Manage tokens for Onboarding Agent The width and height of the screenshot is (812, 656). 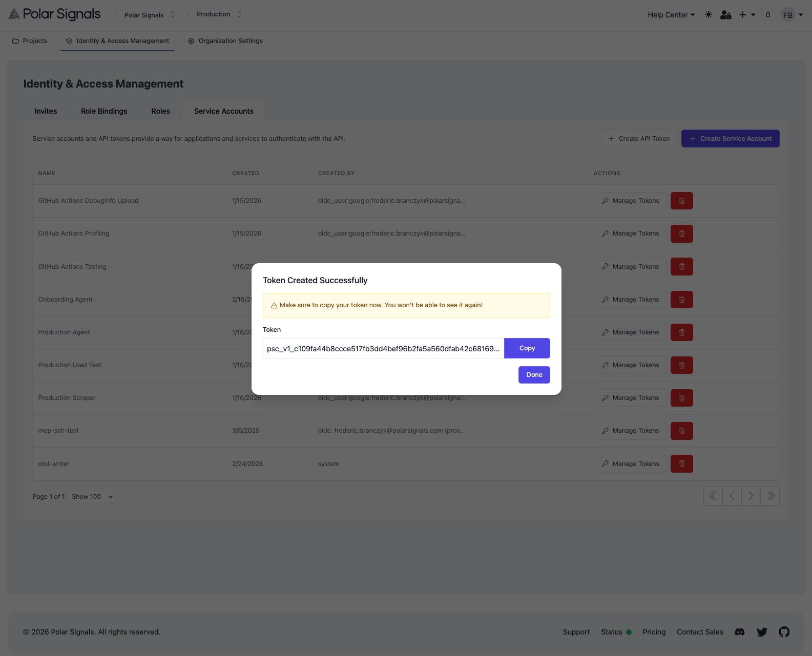coord(630,300)
